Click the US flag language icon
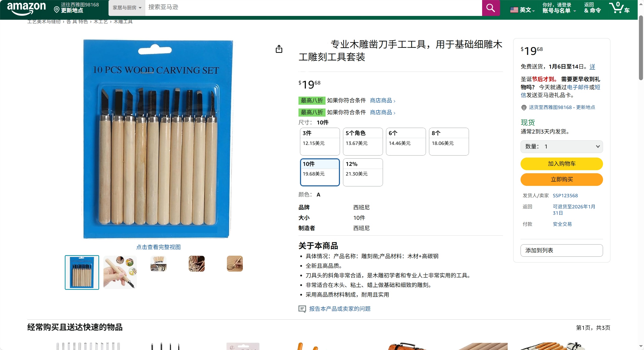644x350 pixels. pos(514,10)
